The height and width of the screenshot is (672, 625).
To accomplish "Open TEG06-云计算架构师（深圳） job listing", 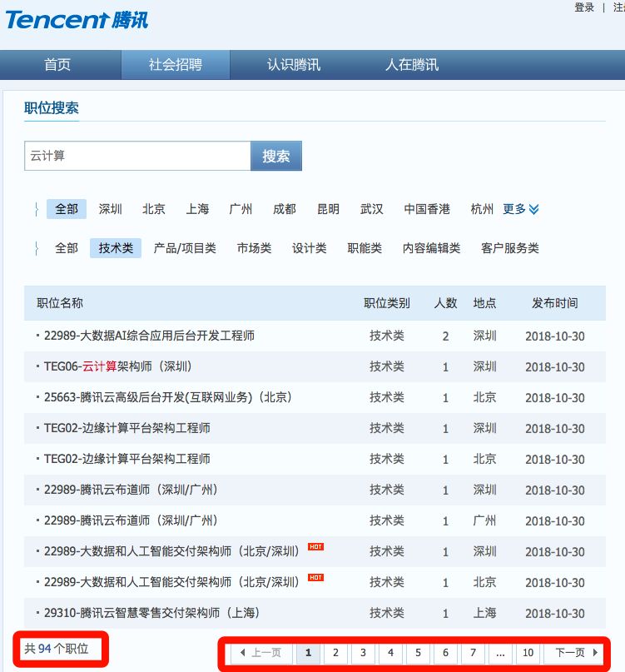I will 118,366.
